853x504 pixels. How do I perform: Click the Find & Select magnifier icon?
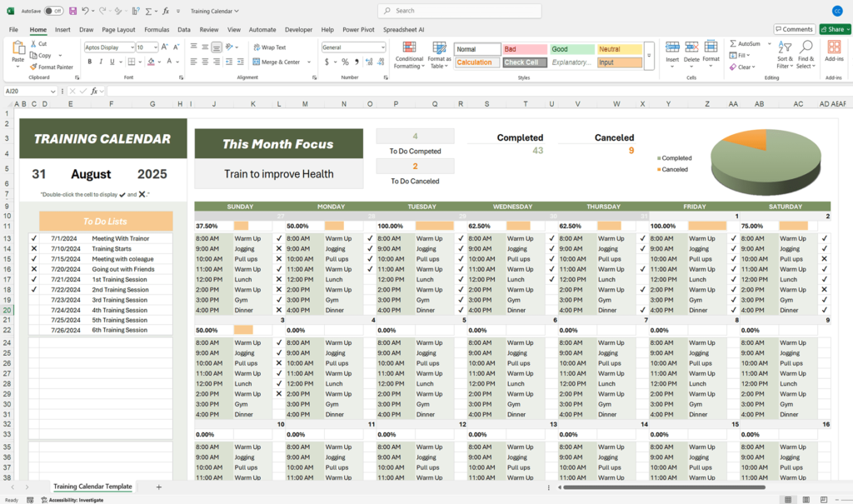coord(806,47)
